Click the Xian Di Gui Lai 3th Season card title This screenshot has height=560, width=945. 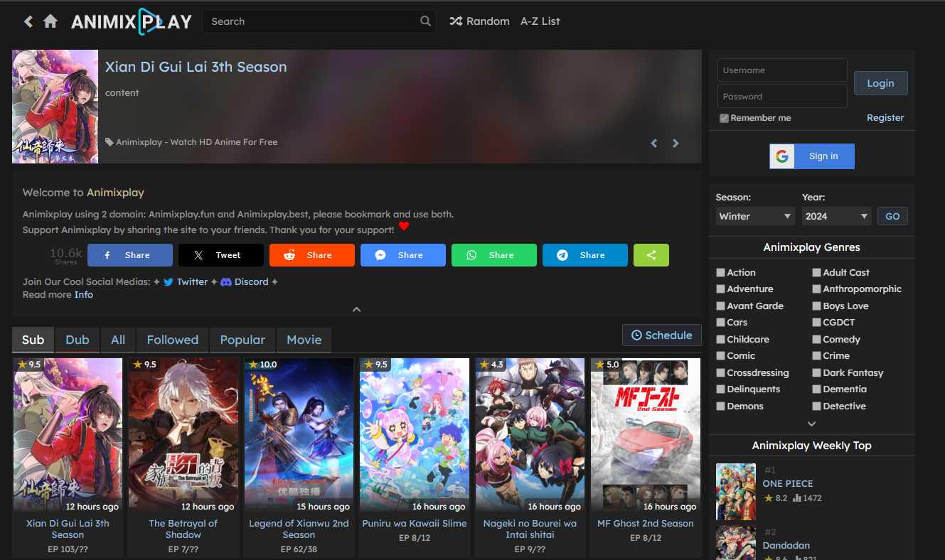pos(68,529)
